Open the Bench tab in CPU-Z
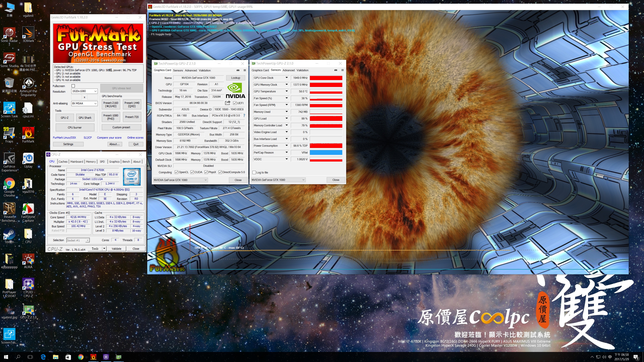644x362 pixels. (126, 162)
